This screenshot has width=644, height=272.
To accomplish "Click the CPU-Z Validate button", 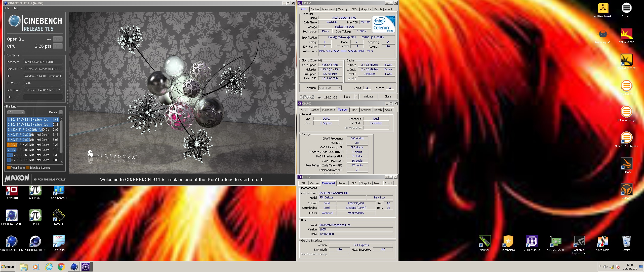I will [368, 97].
